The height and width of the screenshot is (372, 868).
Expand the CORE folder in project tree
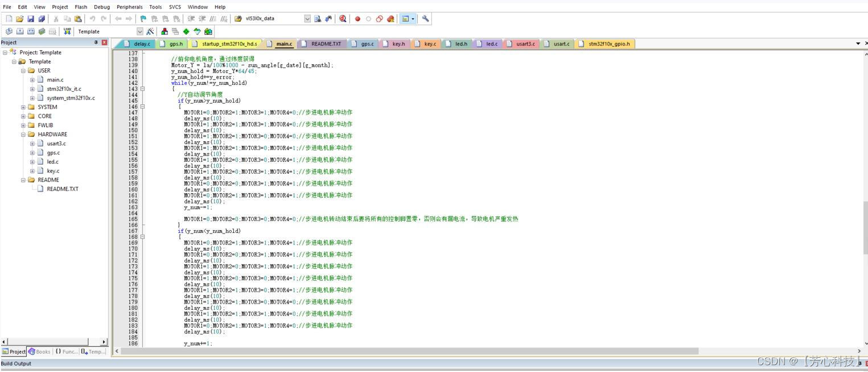[23, 116]
